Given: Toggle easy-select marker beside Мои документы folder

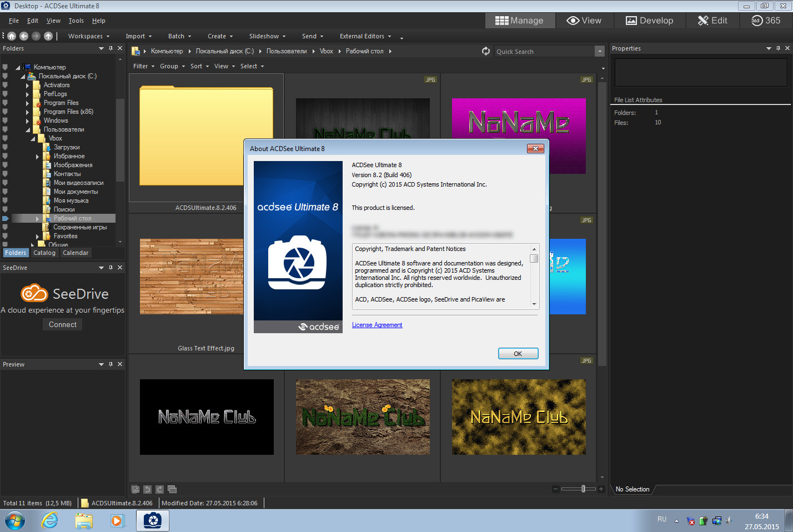Looking at the screenshot, I should [x=5, y=192].
